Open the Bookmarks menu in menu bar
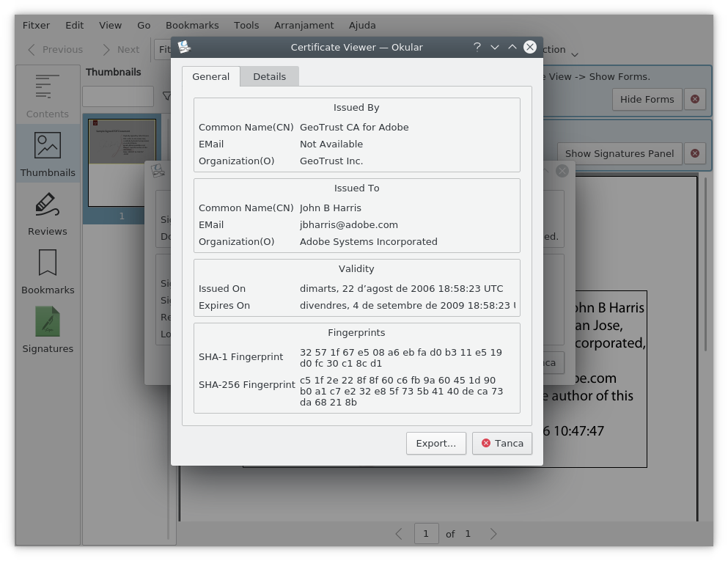 192,25
